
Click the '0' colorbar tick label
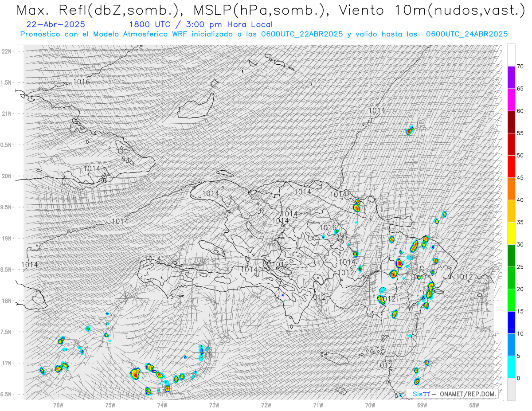point(518,378)
